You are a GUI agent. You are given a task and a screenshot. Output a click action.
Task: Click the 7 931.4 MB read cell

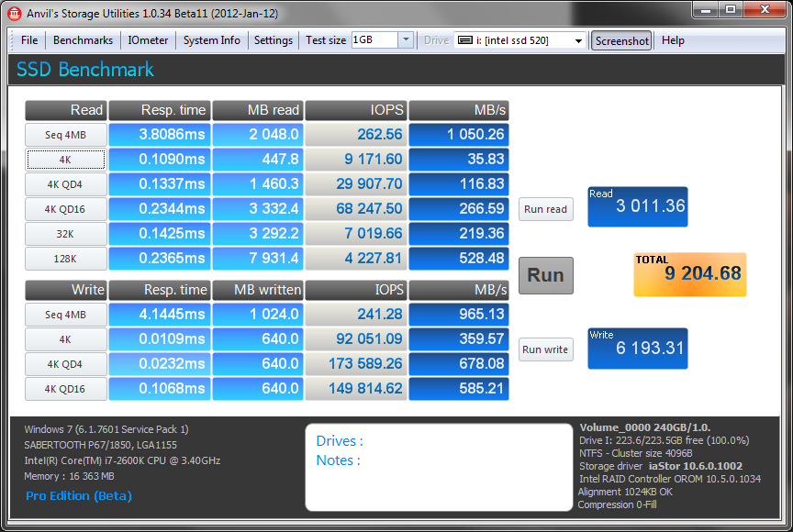tap(258, 258)
